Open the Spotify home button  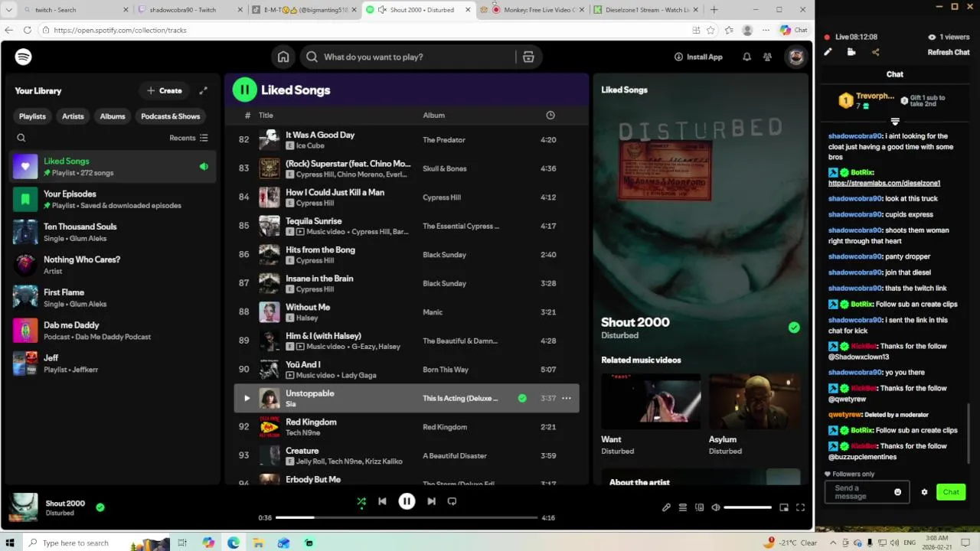click(x=283, y=57)
